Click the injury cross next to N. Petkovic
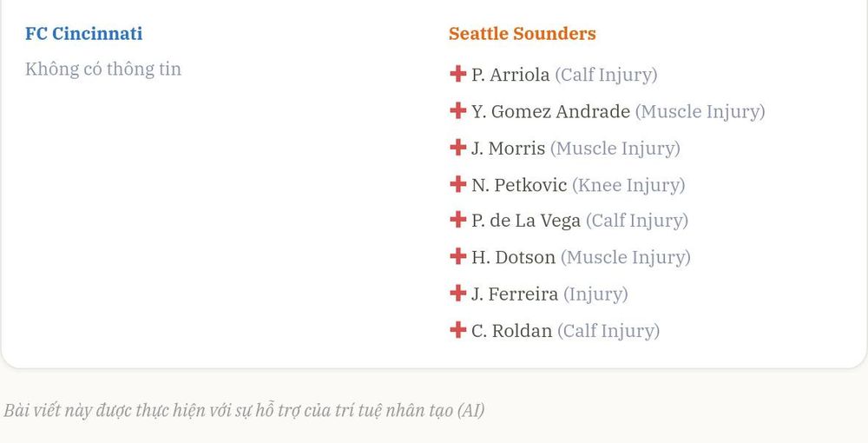Viewport: 868px width, 443px height. (x=457, y=183)
